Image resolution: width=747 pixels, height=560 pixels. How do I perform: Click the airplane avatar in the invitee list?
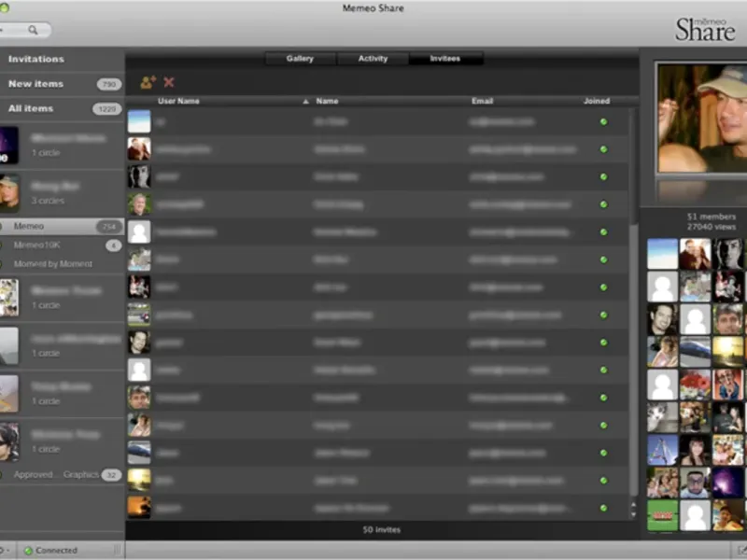click(139, 453)
